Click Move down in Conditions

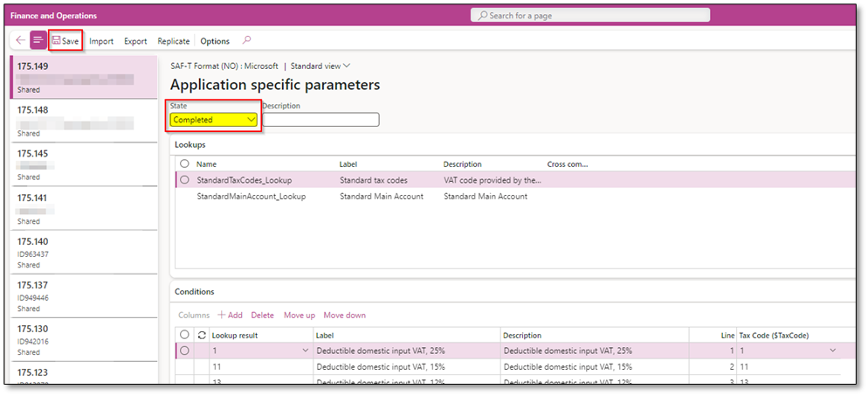pyautogui.click(x=344, y=315)
